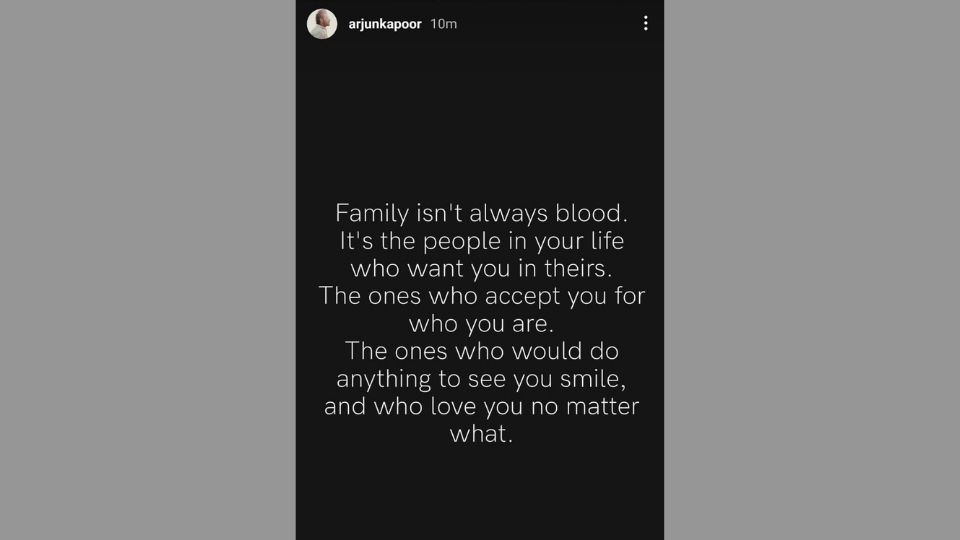The image size is (960, 540).
Task: Click the final word 'what.' in the quote
Action: point(481,433)
